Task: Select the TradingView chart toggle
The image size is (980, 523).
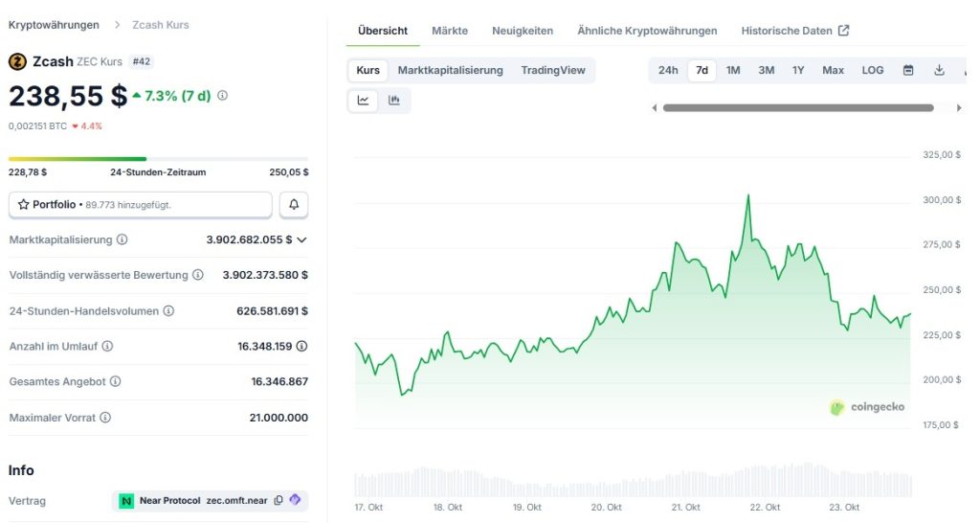Action: pos(553,70)
